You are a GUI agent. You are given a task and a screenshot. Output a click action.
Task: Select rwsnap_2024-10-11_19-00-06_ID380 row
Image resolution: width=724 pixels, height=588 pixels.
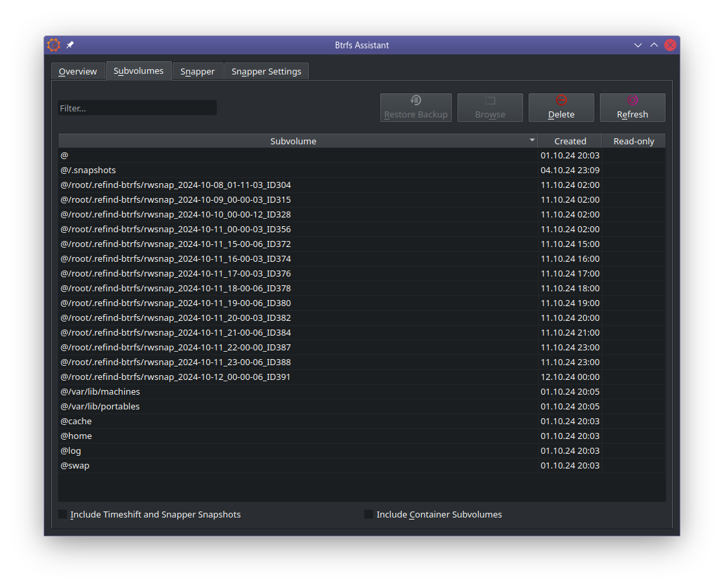361,303
